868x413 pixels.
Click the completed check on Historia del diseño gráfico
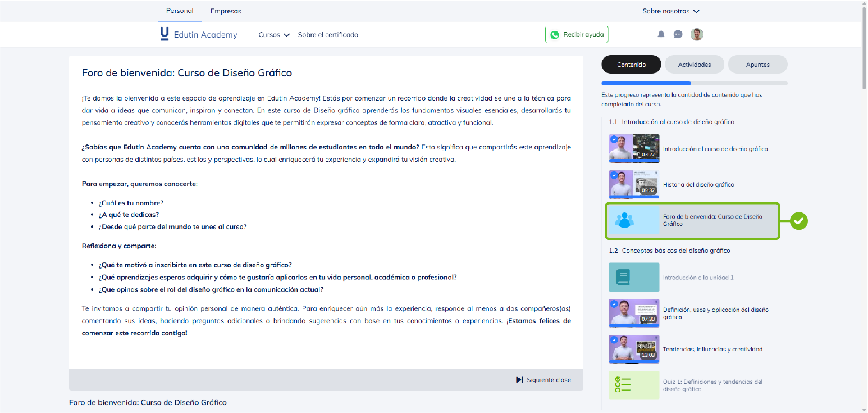614,175
